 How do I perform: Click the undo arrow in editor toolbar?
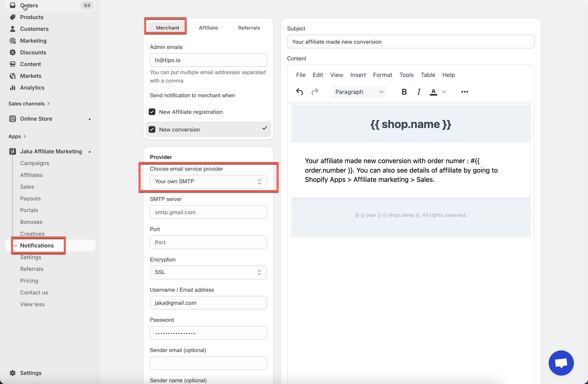299,92
